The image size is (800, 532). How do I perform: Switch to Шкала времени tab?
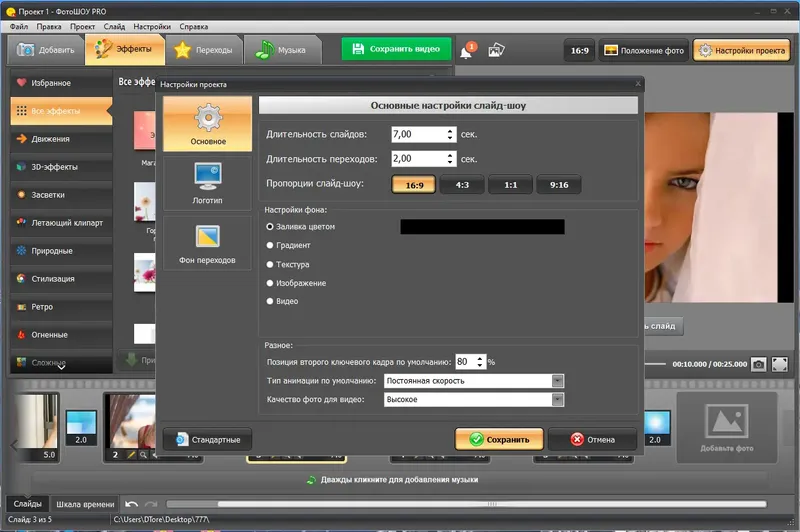coord(85,504)
